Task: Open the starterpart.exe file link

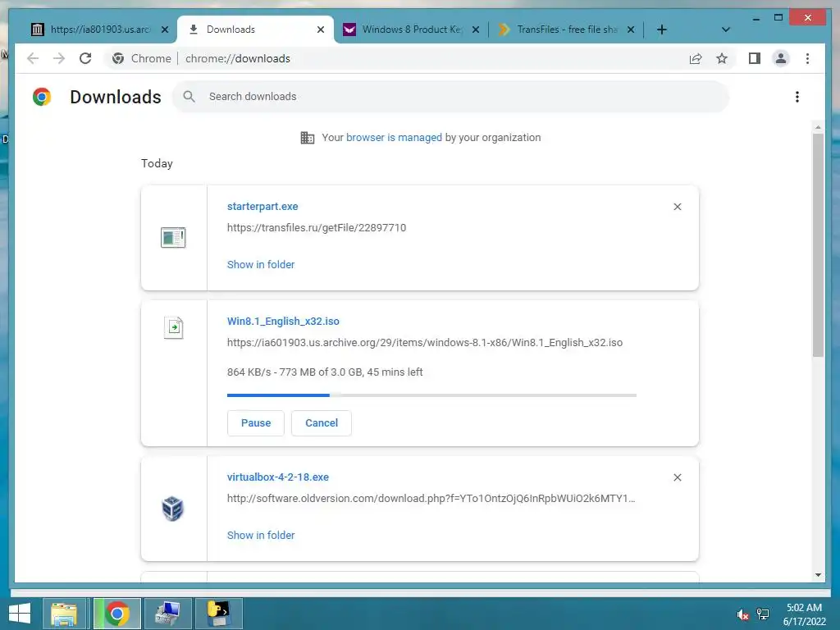Action: tap(262, 206)
